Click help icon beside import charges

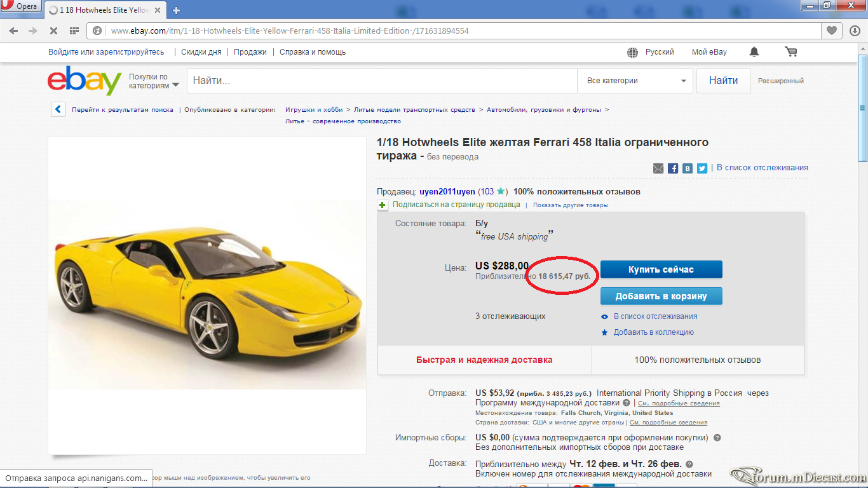(x=717, y=438)
